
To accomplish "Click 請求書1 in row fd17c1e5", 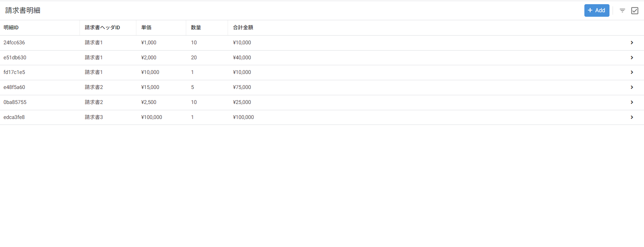I will (94, 72).
